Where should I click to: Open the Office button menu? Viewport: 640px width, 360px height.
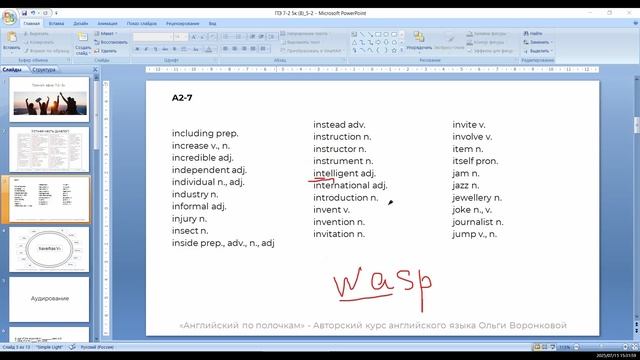tap(9, 18)
